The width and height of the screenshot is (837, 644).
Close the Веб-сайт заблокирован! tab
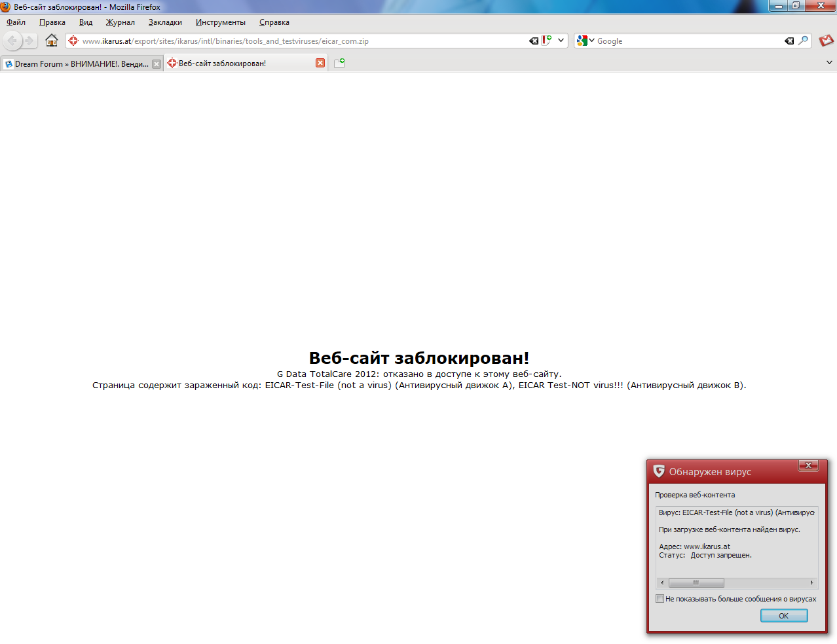click(320, 63)
